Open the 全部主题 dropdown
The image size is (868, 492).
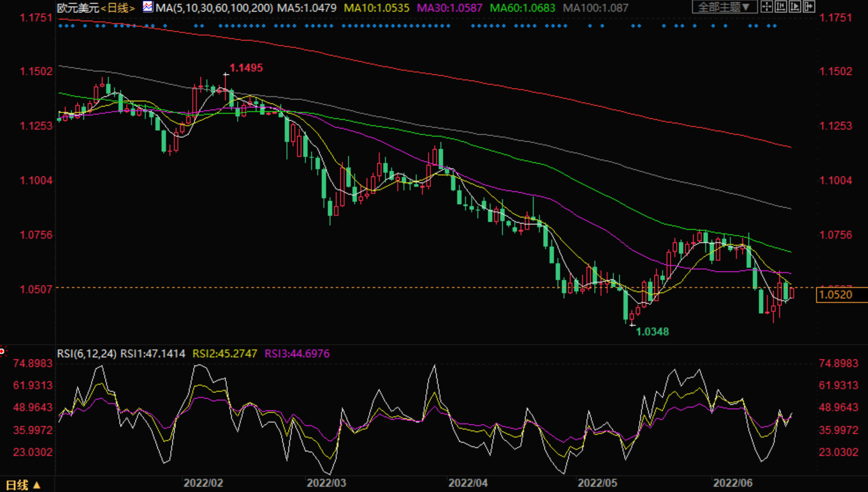click(724, 7)
